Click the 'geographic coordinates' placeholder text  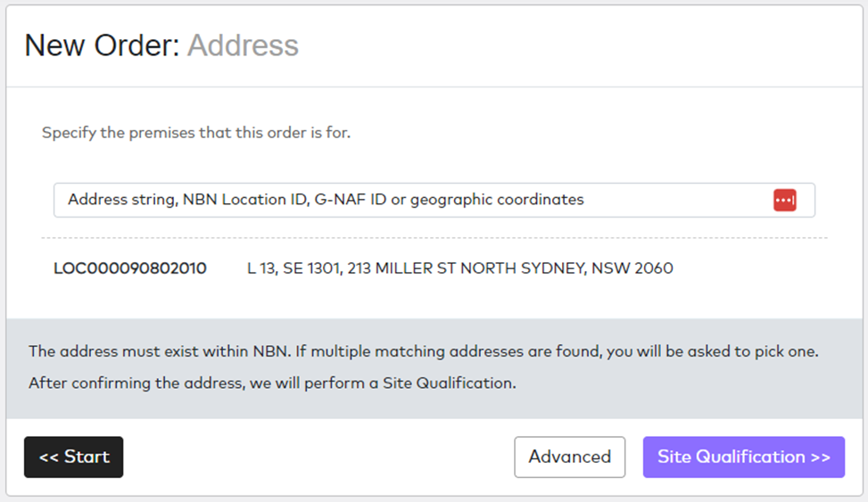point(497,200)
